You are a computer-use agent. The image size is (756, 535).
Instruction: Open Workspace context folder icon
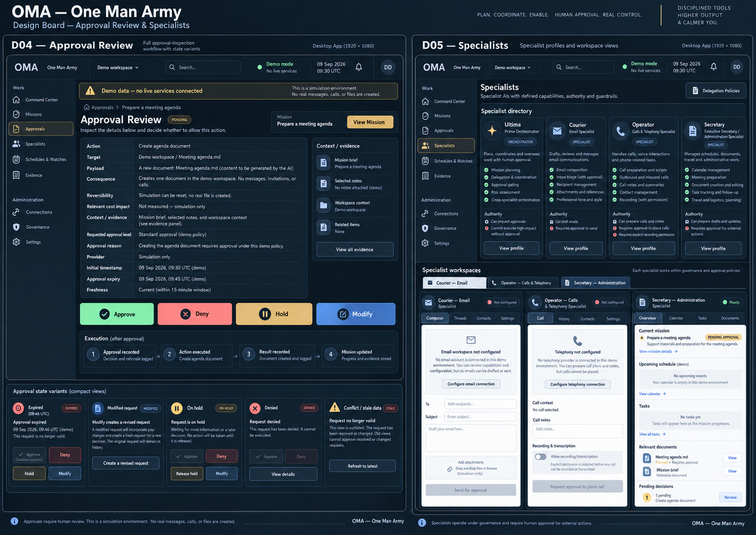[323, 205]
